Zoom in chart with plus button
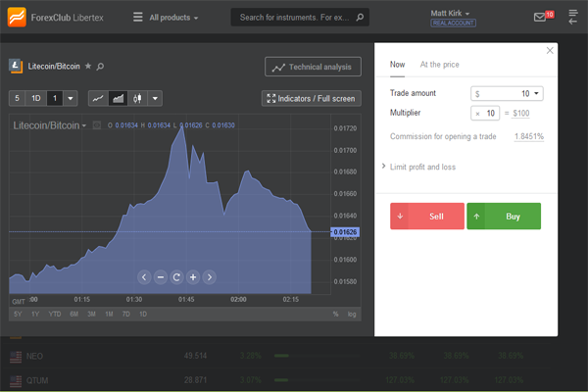 tap(193, 277)
